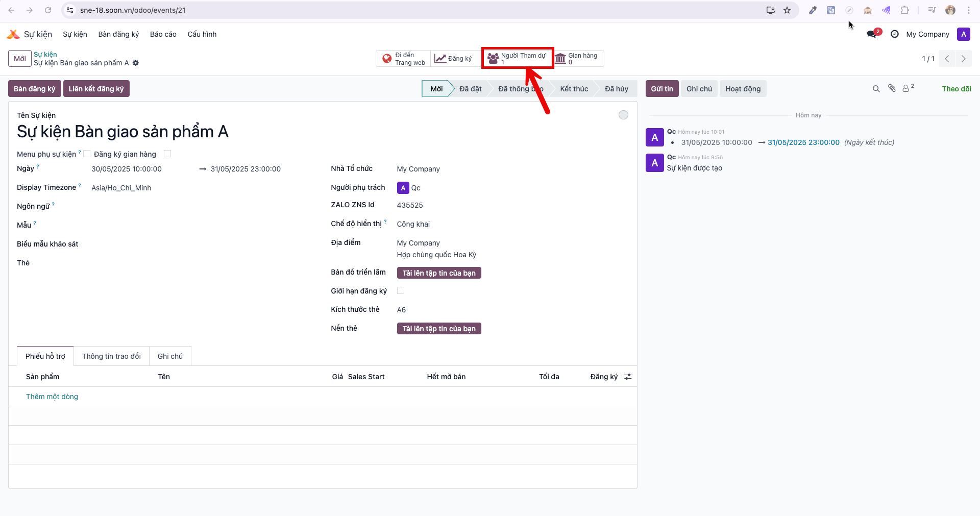Image resolution: width=980 pixels, height=516 pixels.
Task: Open the Đăng ký chart stat button
Action: point(453,59)
